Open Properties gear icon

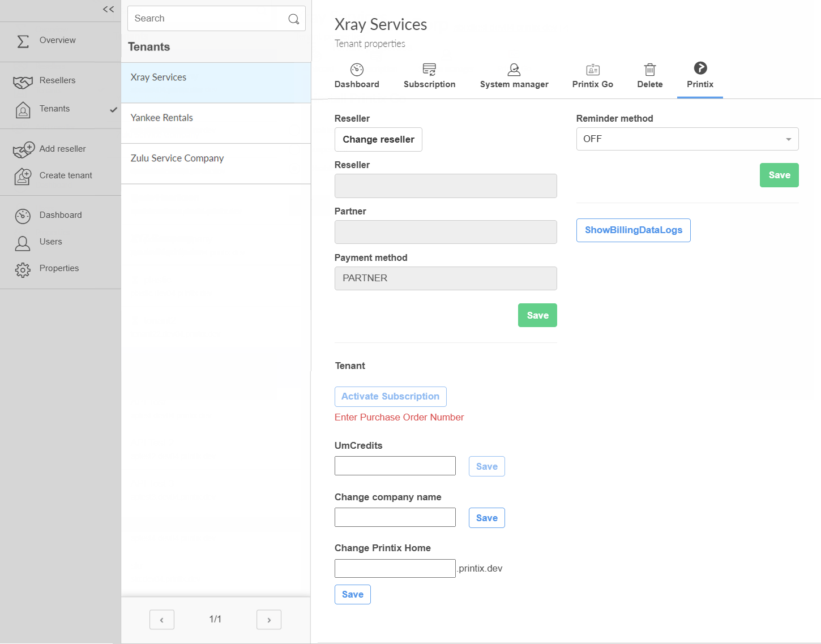pos(23,269)
